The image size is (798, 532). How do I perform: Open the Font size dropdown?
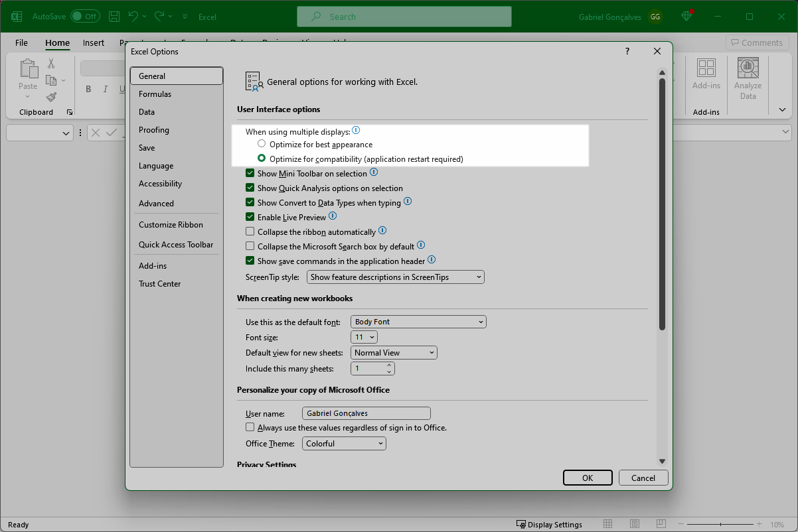(365, 337)
